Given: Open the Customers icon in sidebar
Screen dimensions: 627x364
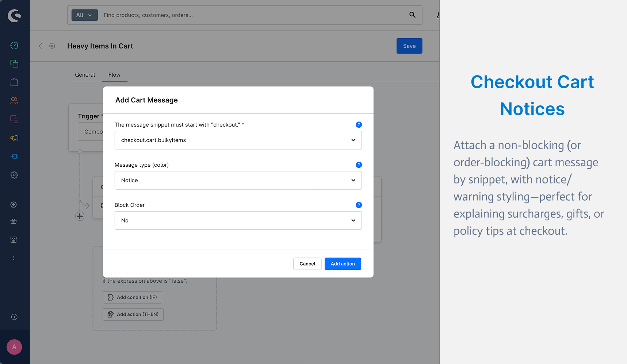Looking at the screenshot, I should tap(14, 101).
